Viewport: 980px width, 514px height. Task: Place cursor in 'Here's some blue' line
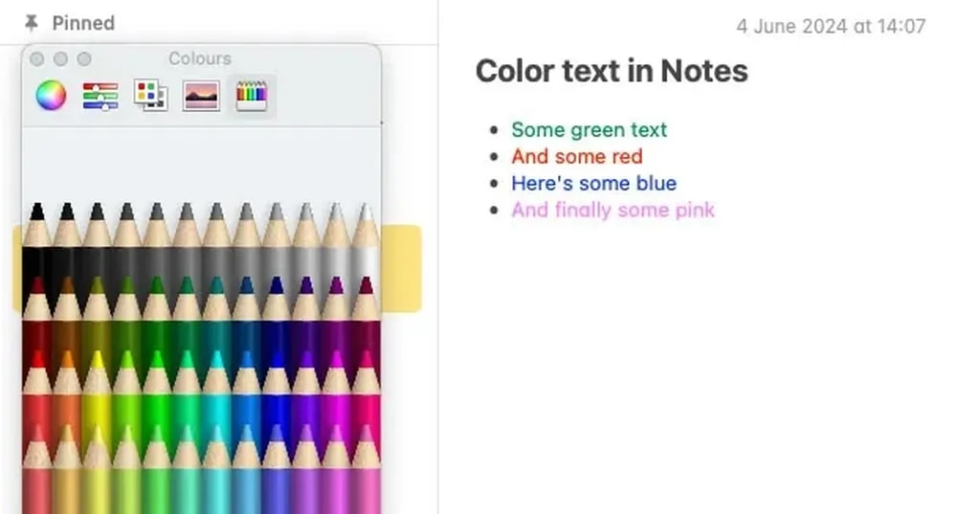(593, 183)
